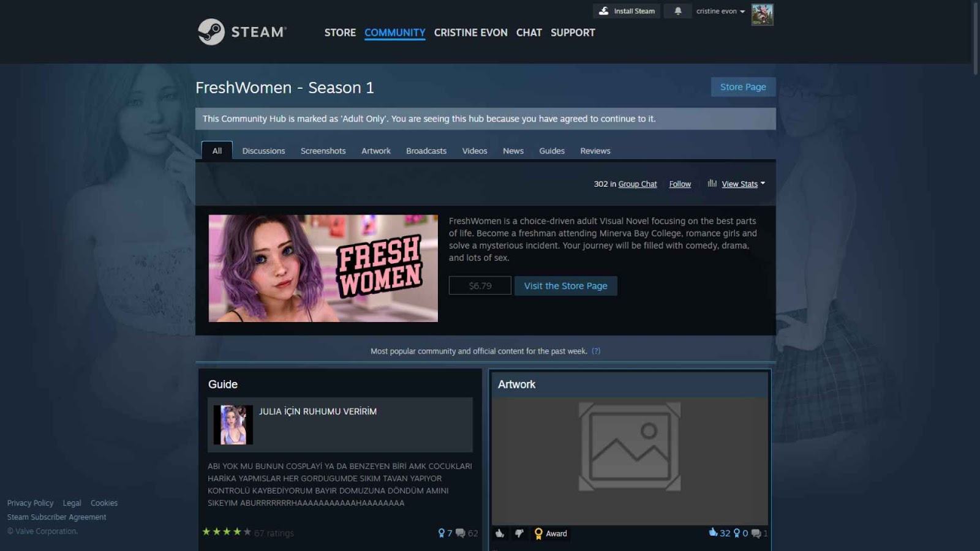Open the Legal link
The width and height of the screenshot is (980, 551).
(72, 503)
